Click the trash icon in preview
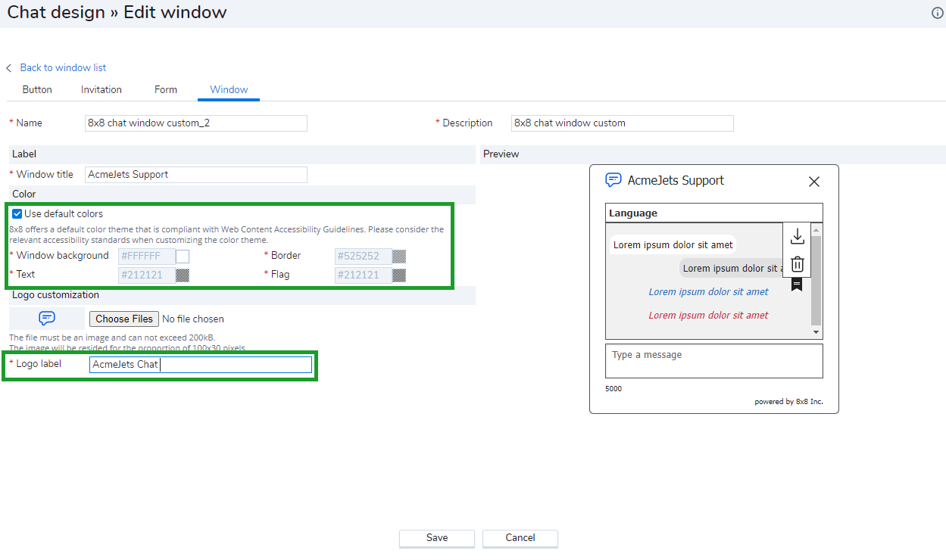Viewport: 946px width, 560px height. pyautogui.click(x=797, y=264)
